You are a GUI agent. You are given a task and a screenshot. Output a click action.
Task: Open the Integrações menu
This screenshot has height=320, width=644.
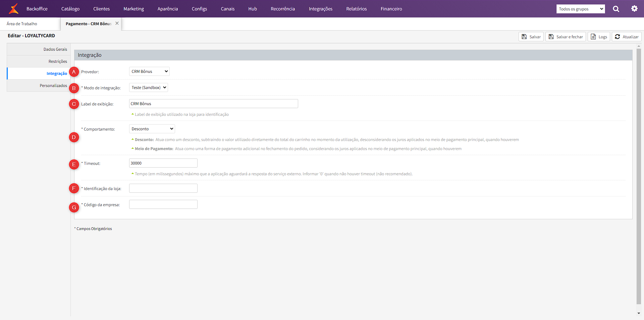[x=321, y=9]
